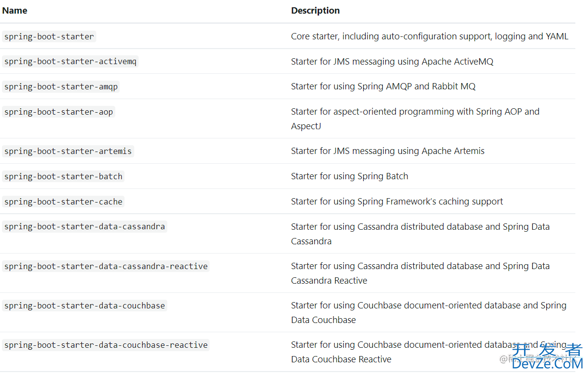Click spring-boot-starter-activemq entry
Screen dimensions: 588x374
[71, 62]
